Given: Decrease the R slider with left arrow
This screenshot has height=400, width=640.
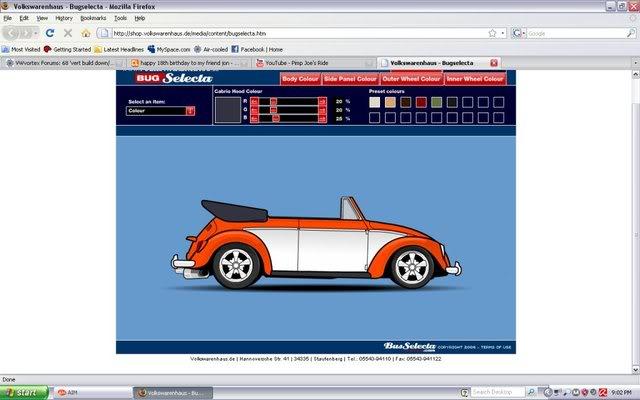Looking at the screenshot, I should [x=254, y=101].
